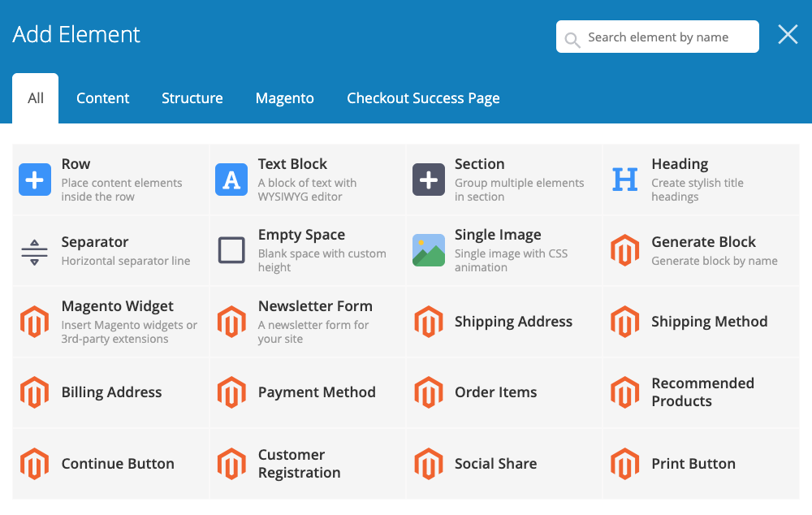Select the Single Image title
812x515 pixels.
[498, 235]
